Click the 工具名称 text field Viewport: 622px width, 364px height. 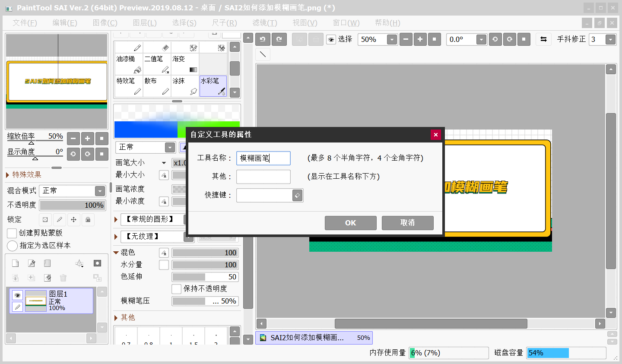tap(263, 158)
